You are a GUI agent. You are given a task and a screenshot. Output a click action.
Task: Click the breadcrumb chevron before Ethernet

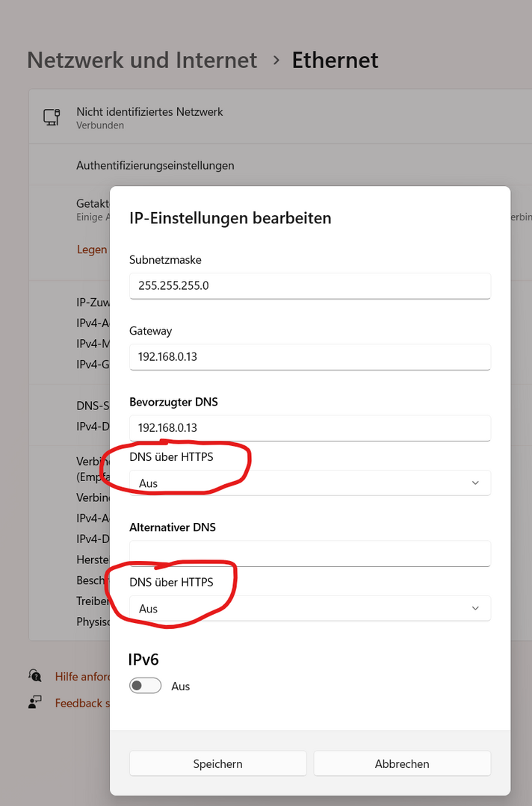276,61
